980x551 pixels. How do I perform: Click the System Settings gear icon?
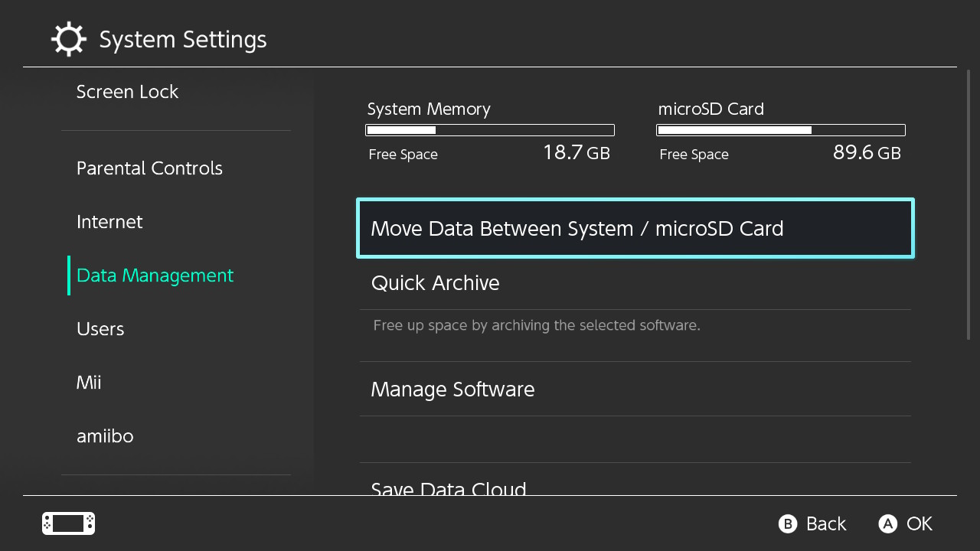coord(68,39)
